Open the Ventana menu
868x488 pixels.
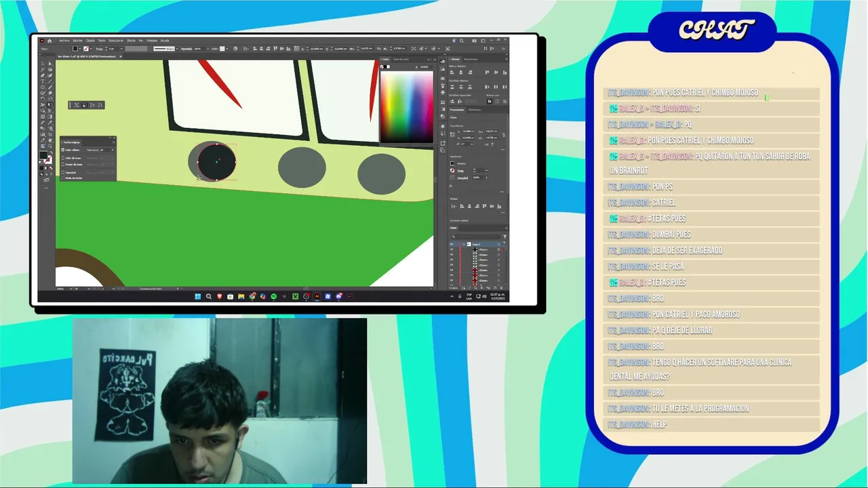click(x=152, y=41)
